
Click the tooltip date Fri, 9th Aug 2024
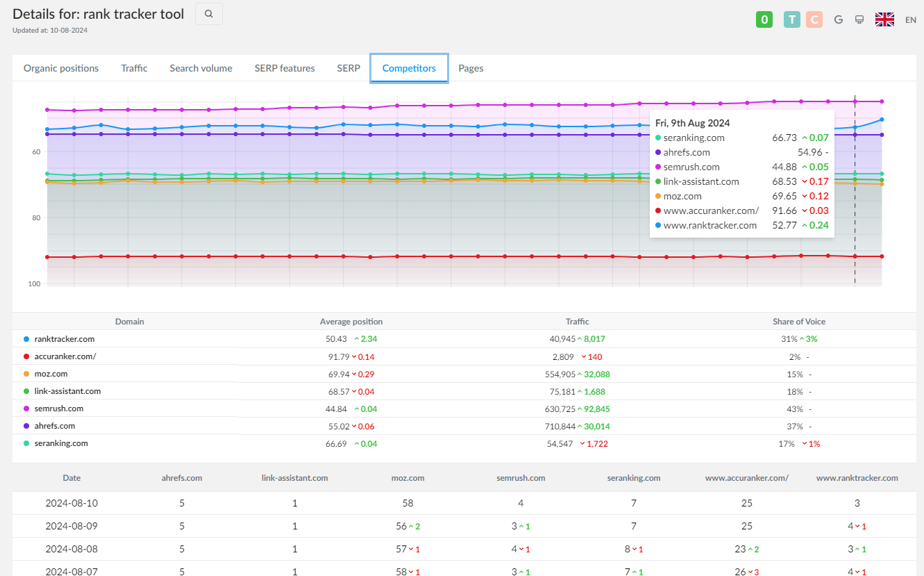click(x=692, y=123)
